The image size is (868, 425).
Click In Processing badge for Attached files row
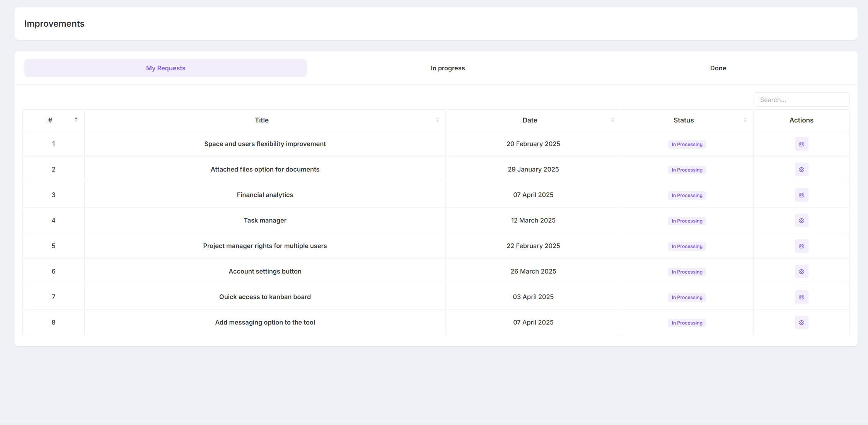(687, 170)
